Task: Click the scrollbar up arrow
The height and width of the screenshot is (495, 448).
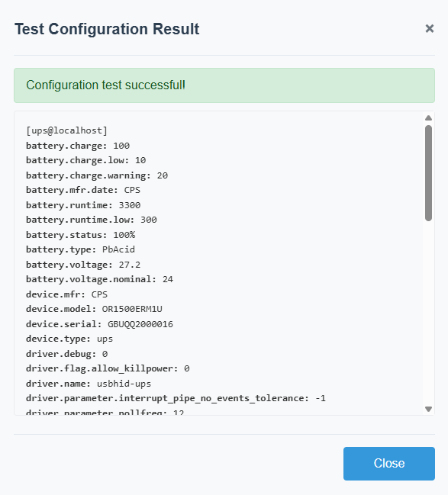Action: 428,118
